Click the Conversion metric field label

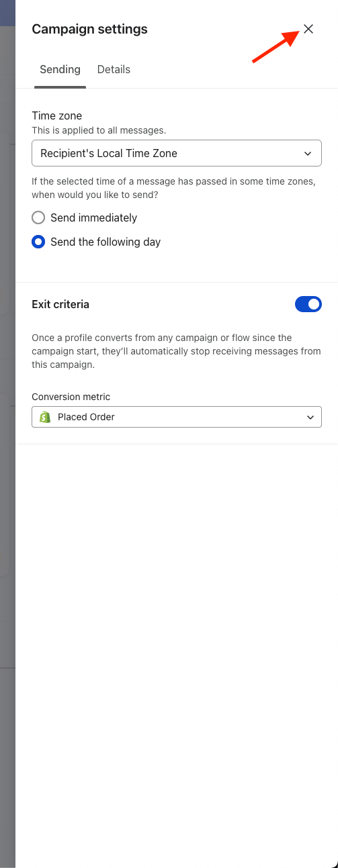pos(71,397)
